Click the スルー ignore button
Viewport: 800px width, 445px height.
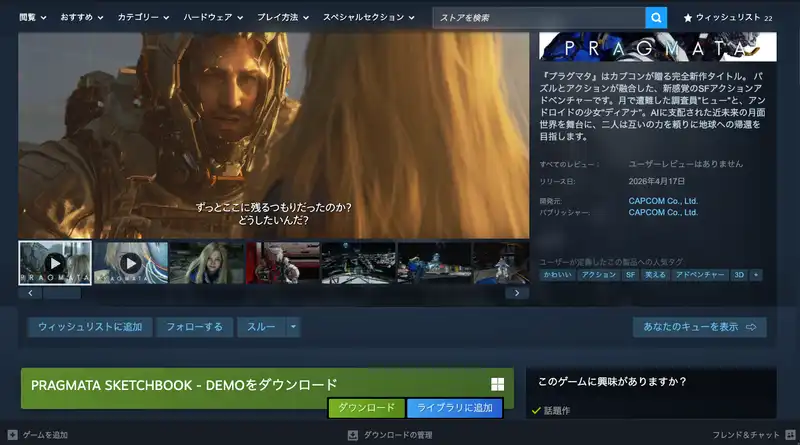261,327
